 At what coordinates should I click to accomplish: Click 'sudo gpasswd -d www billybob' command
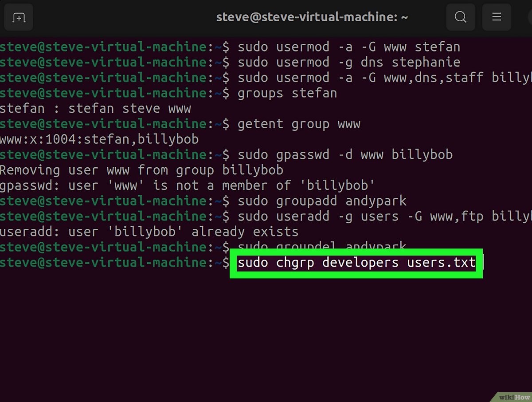(345, 155)
